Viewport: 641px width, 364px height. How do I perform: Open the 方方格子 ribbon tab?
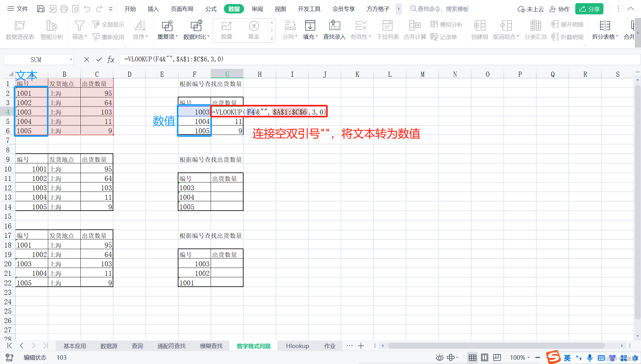[x=378, y=9]
